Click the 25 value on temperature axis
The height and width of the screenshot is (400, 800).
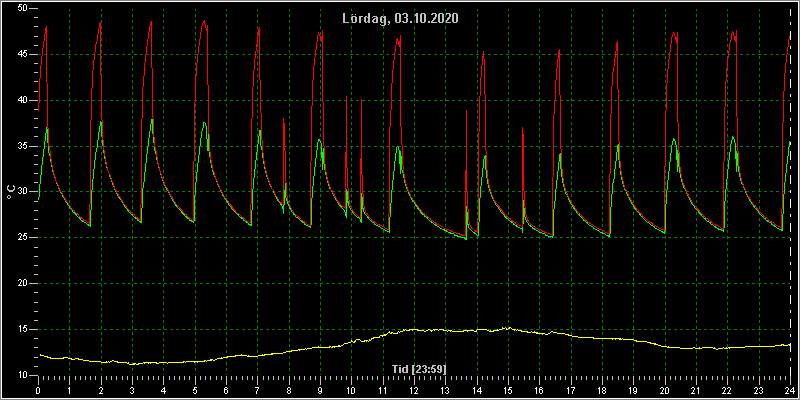[24, 238]
